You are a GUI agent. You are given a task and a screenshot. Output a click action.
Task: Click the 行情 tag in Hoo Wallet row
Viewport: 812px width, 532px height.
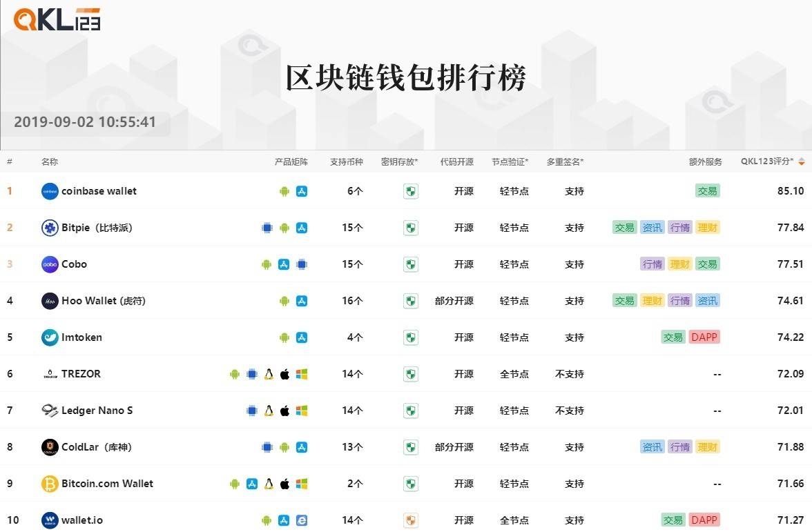pyautogui.click(x=680, y=301)
